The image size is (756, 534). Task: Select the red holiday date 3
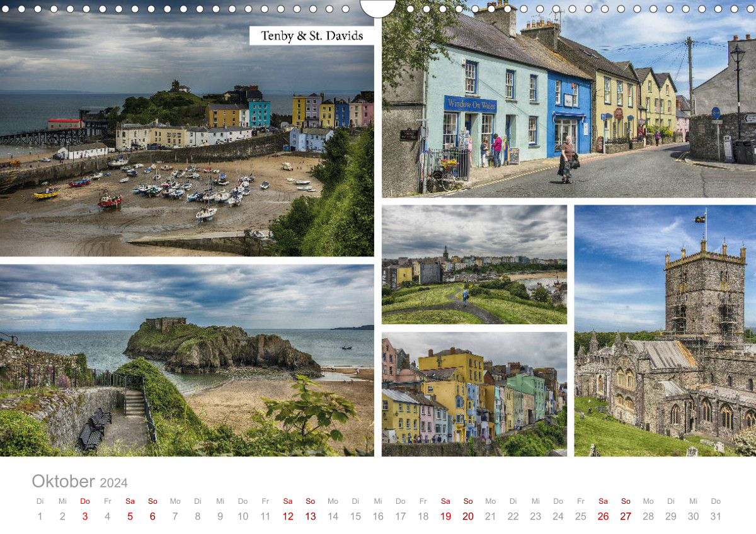click(x=85, y=516)
